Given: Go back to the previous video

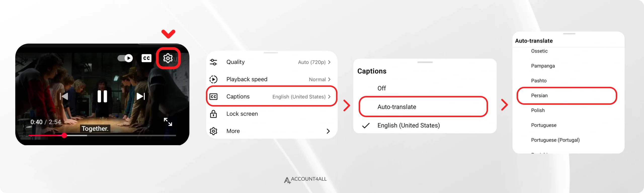Looking at the screenshot, I should (64, 96).
